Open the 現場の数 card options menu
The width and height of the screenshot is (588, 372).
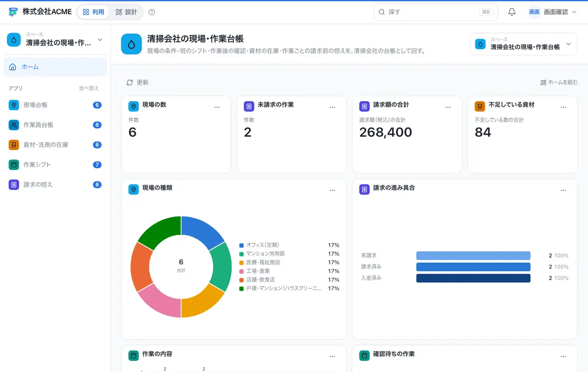[x=217, y=107]
